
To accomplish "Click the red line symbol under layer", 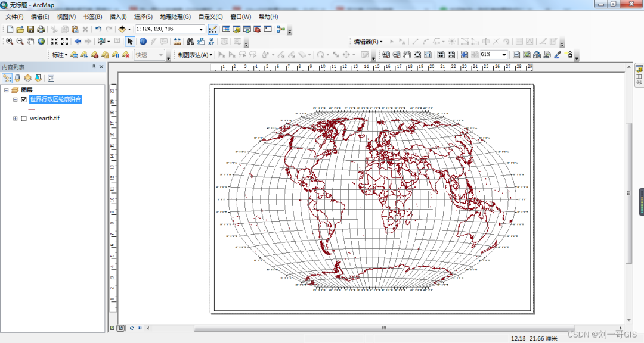I will [x=32, y=110].
